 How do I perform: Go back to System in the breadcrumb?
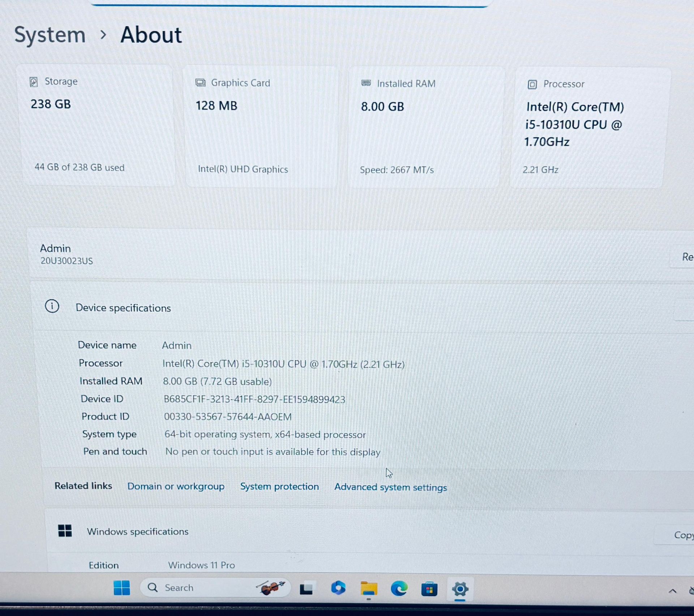click(x=50, y=35)
